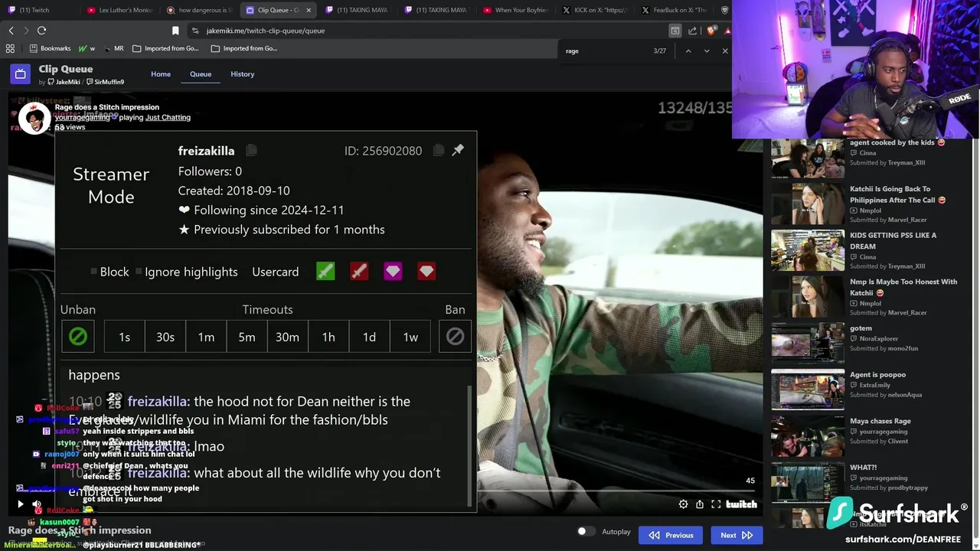Select the 'Agent is poopoo' clip thumbnail
The width and height of the screenshot is (980, 551).
[808, 390]
